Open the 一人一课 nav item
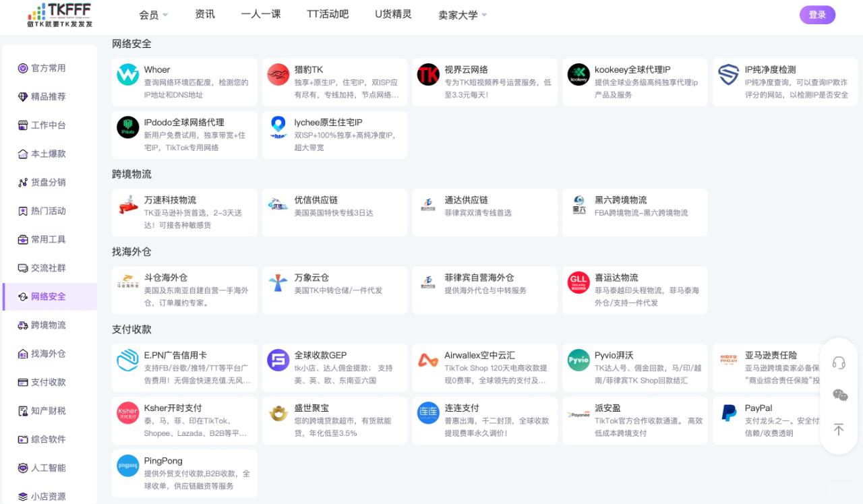 tap(261, 14)
